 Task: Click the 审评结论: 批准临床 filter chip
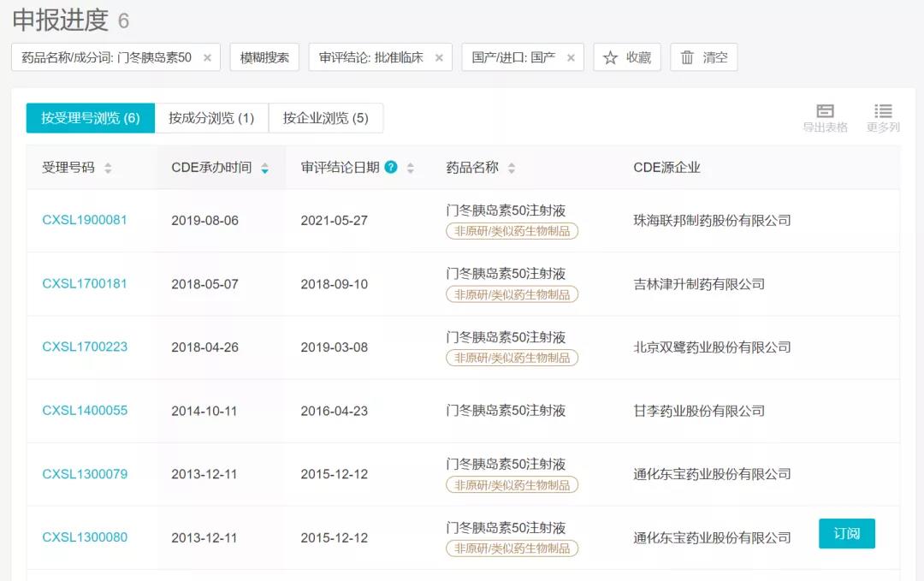380,57
